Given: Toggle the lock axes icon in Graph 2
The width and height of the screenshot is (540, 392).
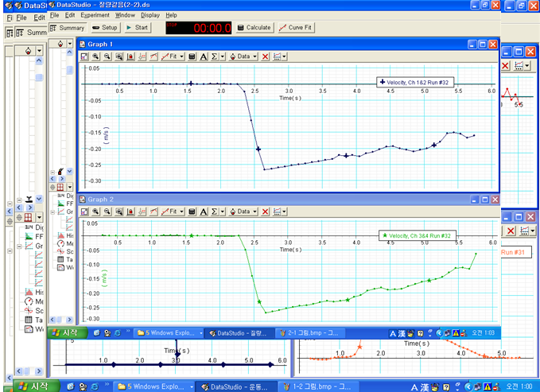Looking at the screenshot, I should [130, 212].
